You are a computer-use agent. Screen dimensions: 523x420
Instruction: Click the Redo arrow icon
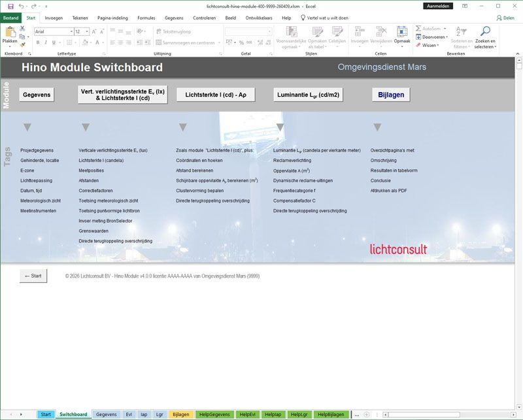point(33,7)
